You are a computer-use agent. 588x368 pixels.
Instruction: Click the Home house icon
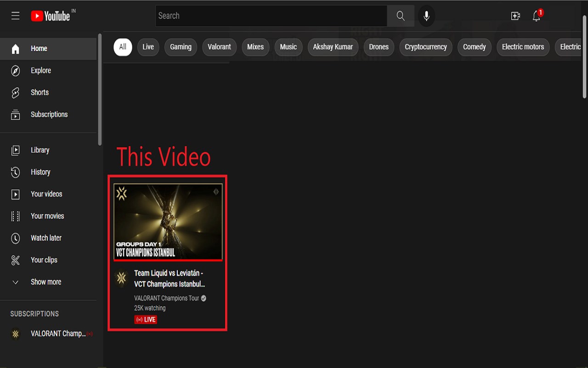pos(16,49)
